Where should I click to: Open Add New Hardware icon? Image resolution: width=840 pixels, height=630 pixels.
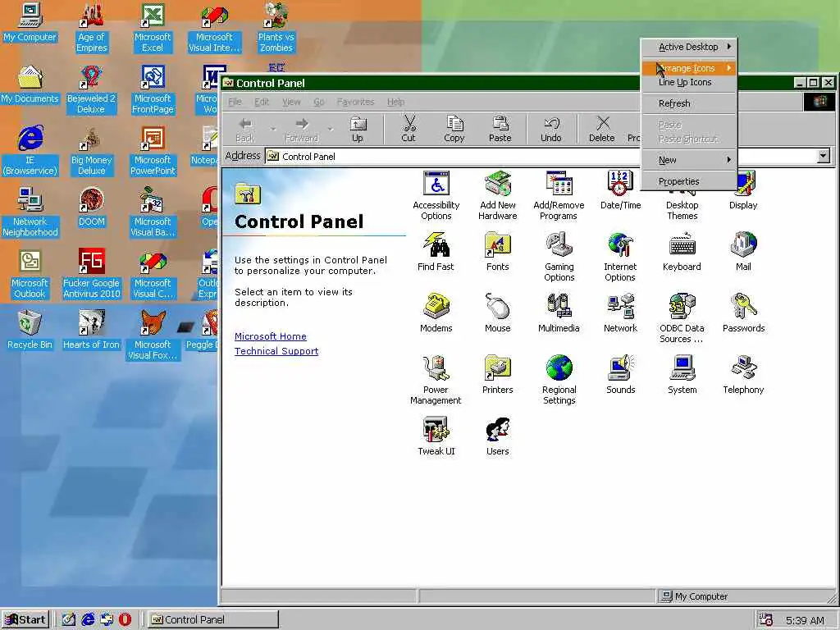[x=498, y=195]
